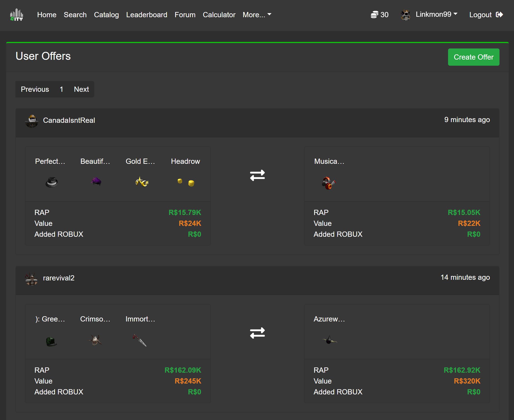The height and width of the screenshot is (420, 514).
Task: Click the Logout arrow icon
Action: (499, 15)
